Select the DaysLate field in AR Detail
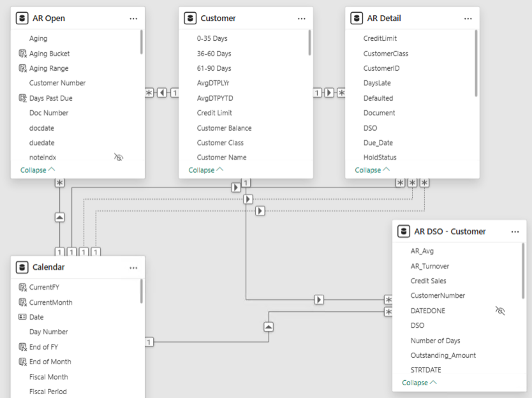 [x=377, y=83]
